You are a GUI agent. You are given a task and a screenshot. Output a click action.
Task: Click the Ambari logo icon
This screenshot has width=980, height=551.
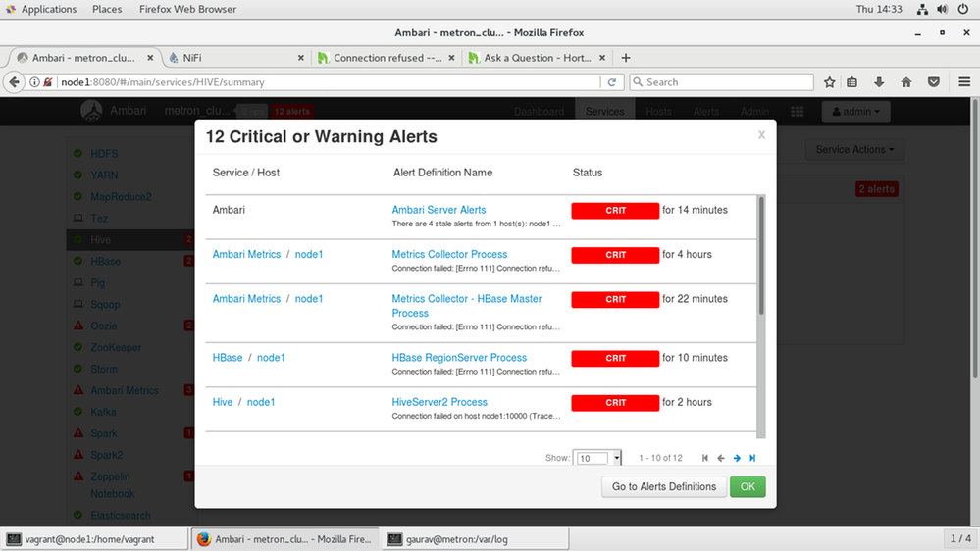[91, 111]
